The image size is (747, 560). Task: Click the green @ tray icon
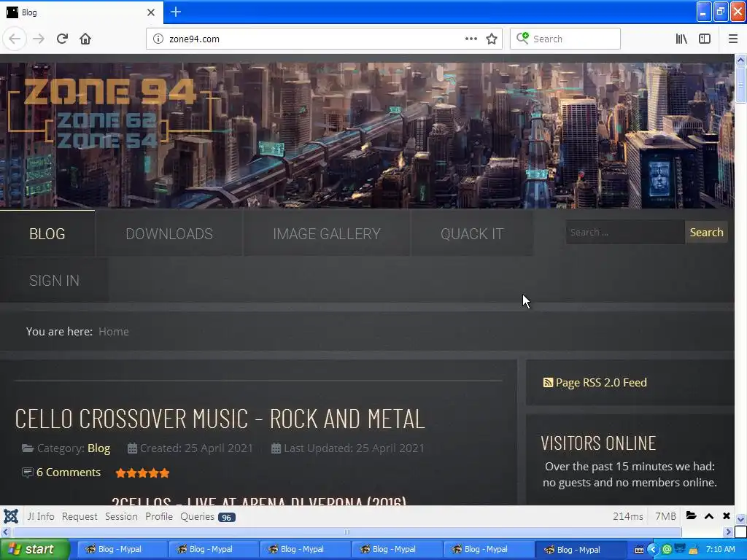point(667,550)
